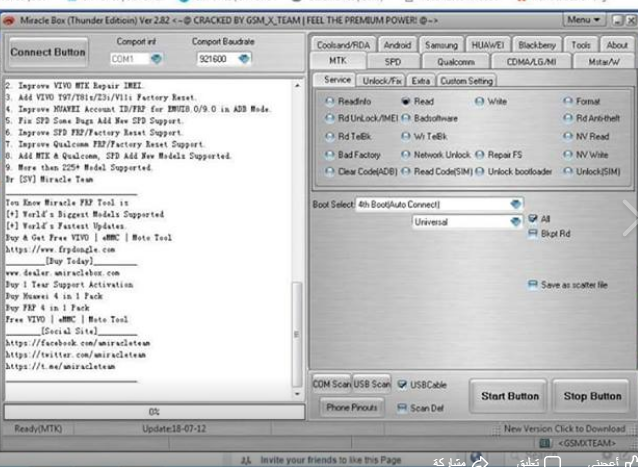Open the Service sub-tab
Image resolution: width=638 pixels, height=467 pixels.
[x=337, y=80]
